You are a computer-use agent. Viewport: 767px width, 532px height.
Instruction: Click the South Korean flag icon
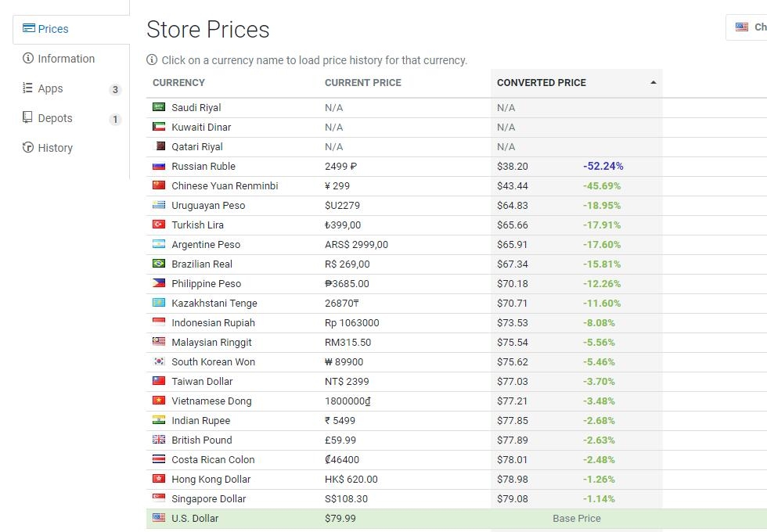pos(158,361)
